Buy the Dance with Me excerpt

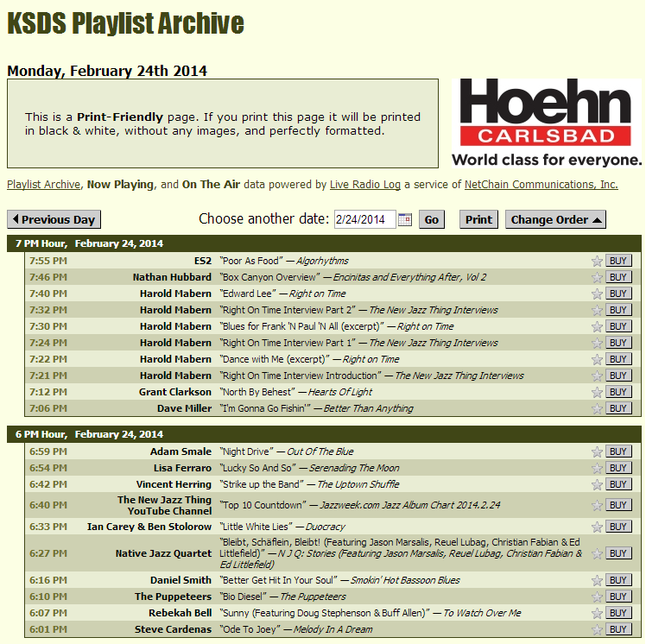[618, 359]
